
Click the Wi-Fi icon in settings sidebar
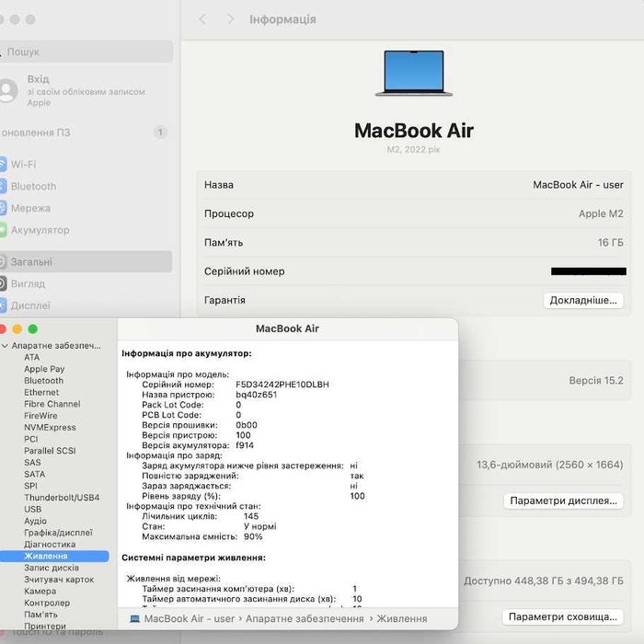pos(3,165)
